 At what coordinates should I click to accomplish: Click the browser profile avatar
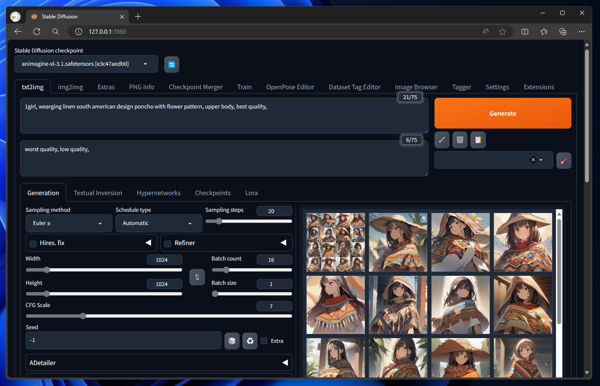pos(16,16)
